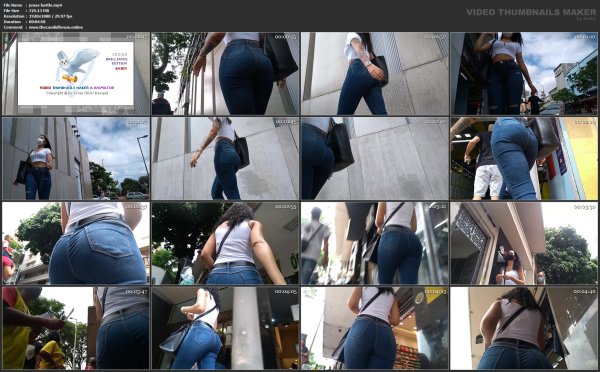The width and height of the screenshot is (600, 372).
Task: Select the frame at timestamp 00:03:30
Action: click(x=524, y=243)
